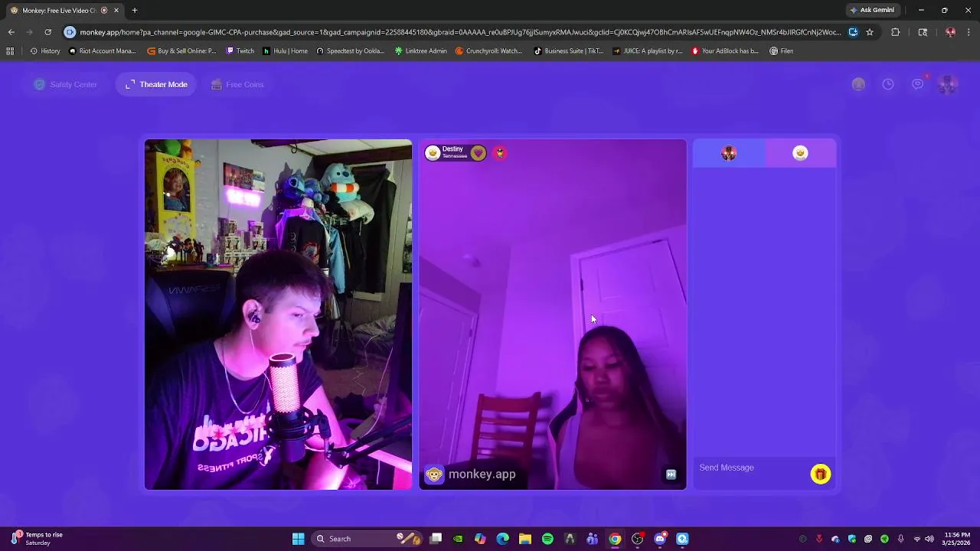
Task: Click the taskbar Search box
Action: [x=365, y=539]
